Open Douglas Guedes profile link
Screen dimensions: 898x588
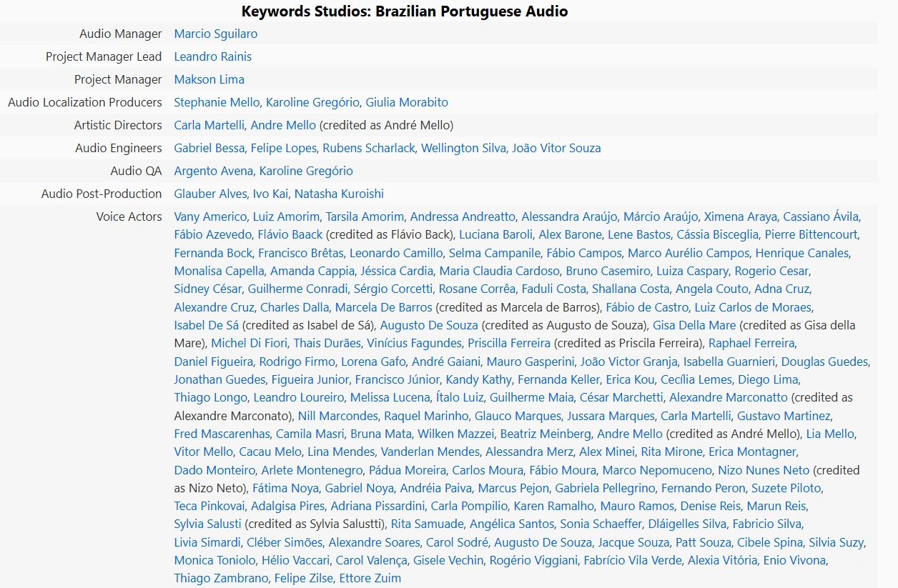pyautogui.click(x=824, y=362)
